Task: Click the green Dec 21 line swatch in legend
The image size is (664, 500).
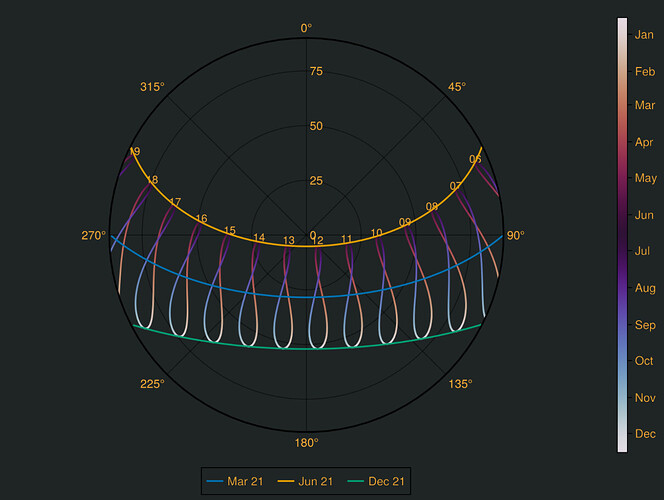Action: tap(356, 481)
